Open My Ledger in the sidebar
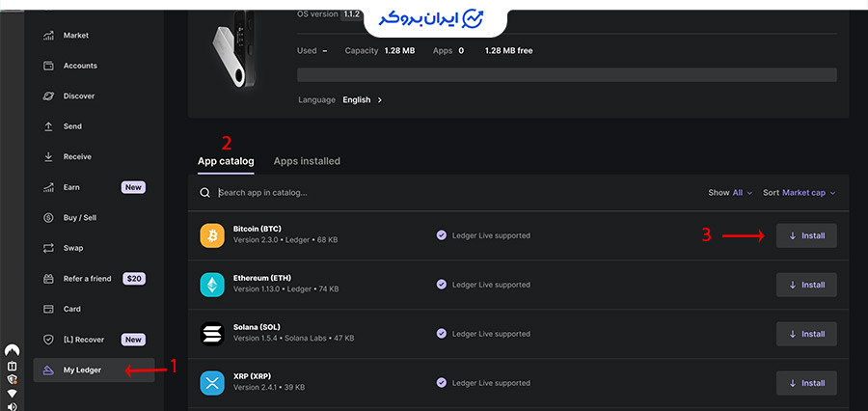Viewport: 868px width, 411px height. 82,370
